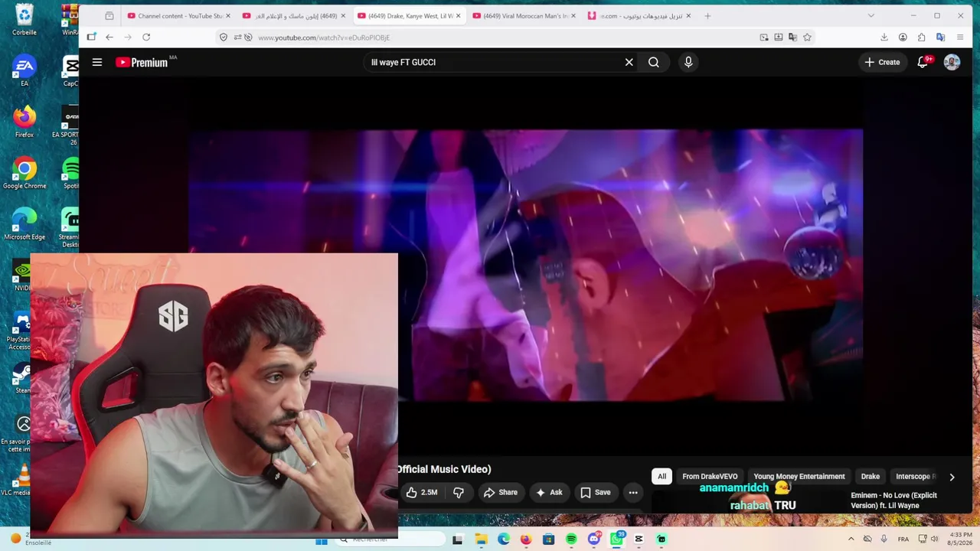Open Firefox downloads panel
The height and width of the screenshot is (551, 980).
click(x=884, y=37)
